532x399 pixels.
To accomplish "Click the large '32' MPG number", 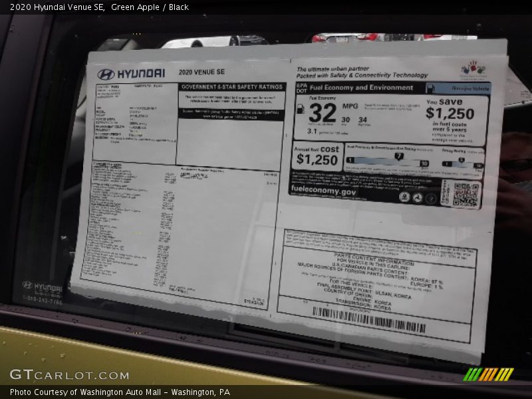I will click(x=323, y=113).
